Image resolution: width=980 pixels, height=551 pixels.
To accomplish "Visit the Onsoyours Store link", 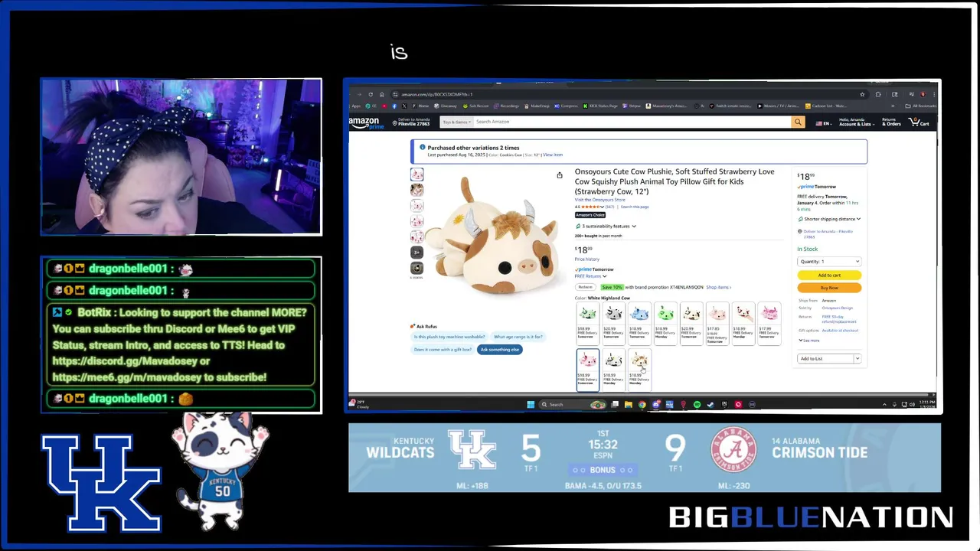I will [x=600, y=200].
